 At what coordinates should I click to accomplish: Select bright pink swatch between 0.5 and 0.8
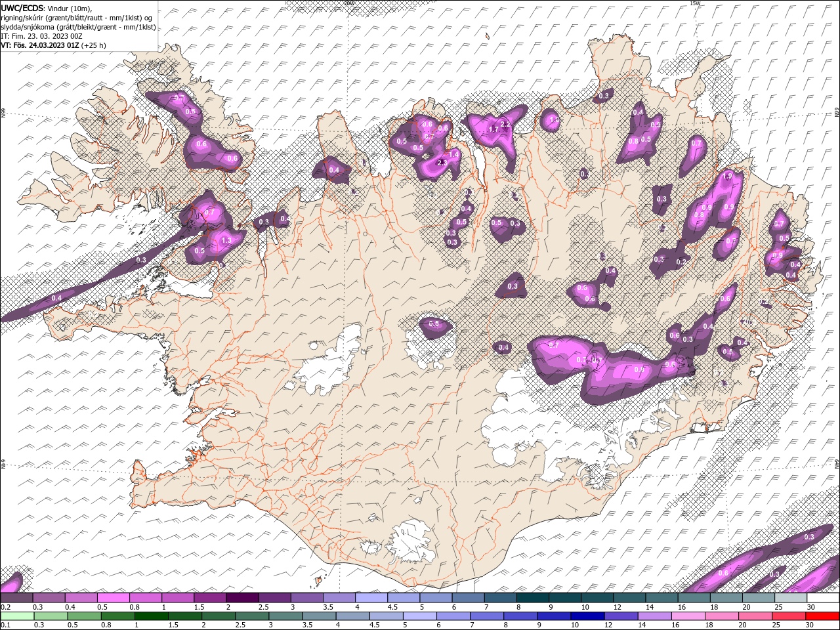tap(113, 598)
